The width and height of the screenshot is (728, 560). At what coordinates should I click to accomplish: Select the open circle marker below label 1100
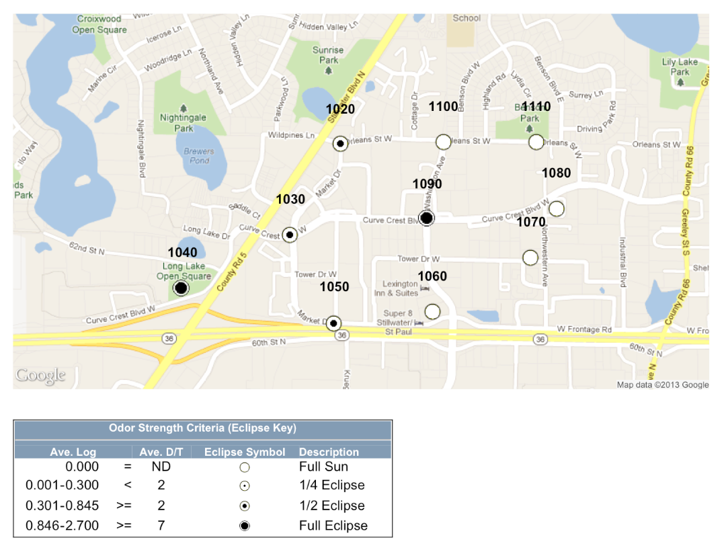(x=443, y=142)
